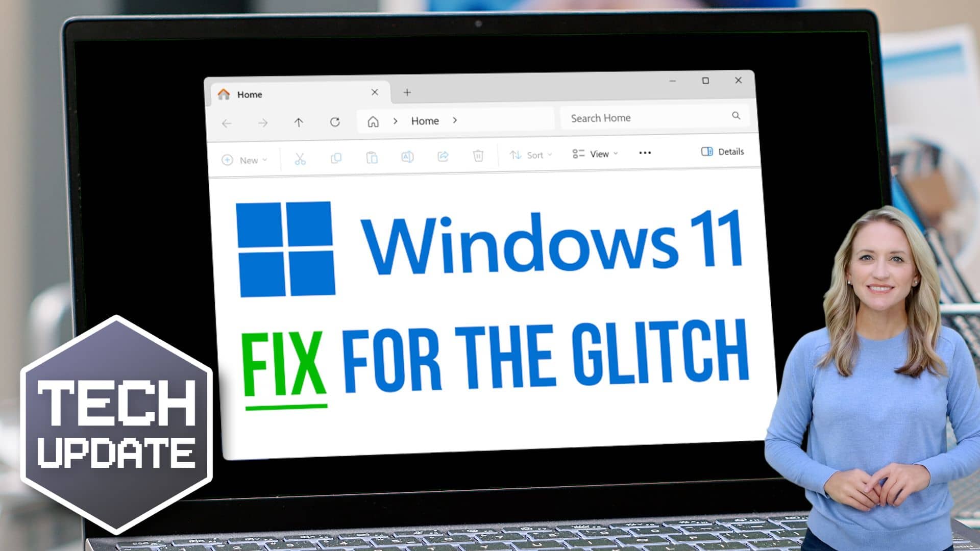
Task: Click the overflow menu ellipsis button
Action: click(x=645, y=153)
